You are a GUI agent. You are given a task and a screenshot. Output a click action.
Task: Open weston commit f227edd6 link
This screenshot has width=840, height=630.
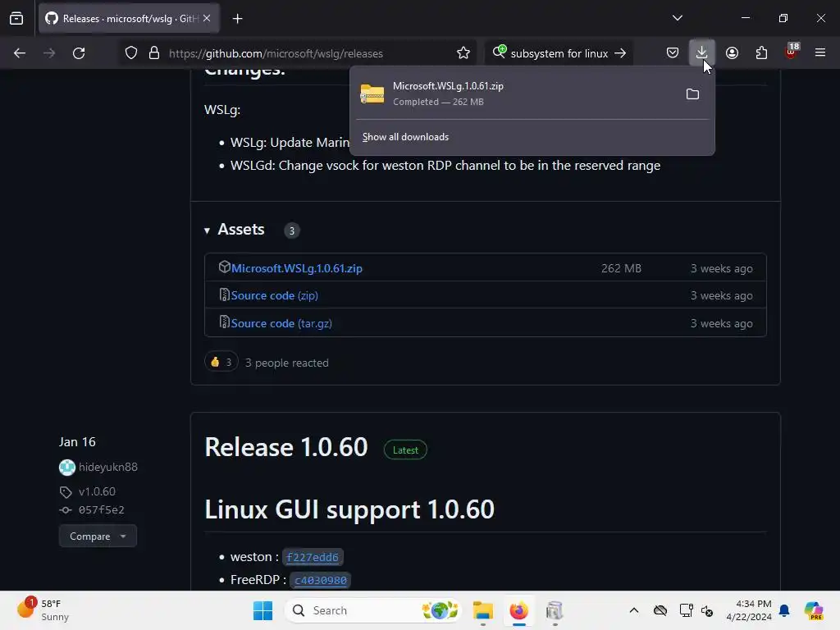(313, 557)
